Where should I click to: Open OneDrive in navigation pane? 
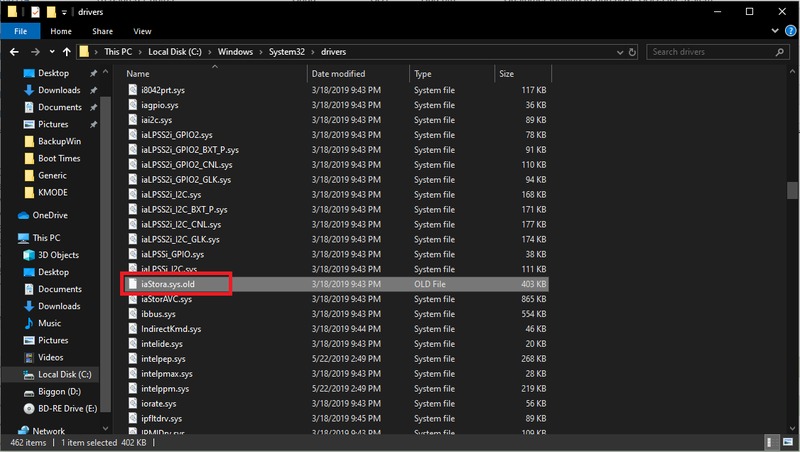50,215
